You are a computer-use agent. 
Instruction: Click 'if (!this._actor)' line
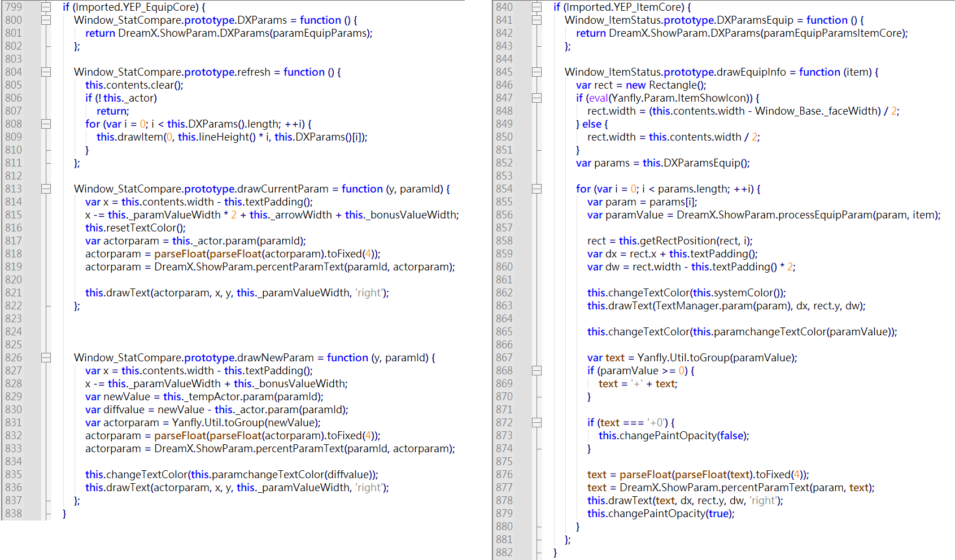pyautogui.click(x=121, y=98)
